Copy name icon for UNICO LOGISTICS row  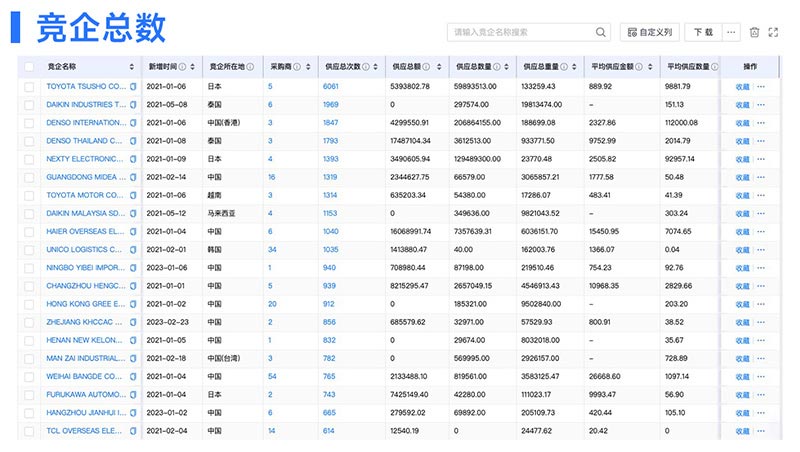[x=133, y=250]
